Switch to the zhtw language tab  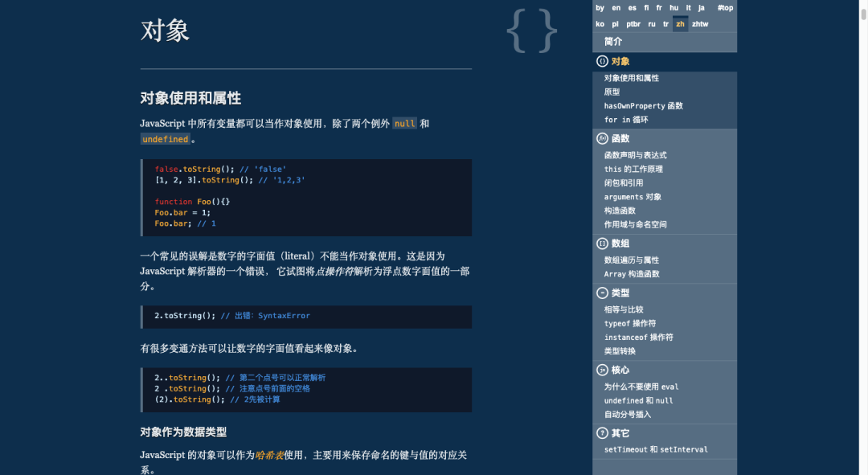pyautogui.click(x=699, y=23)
